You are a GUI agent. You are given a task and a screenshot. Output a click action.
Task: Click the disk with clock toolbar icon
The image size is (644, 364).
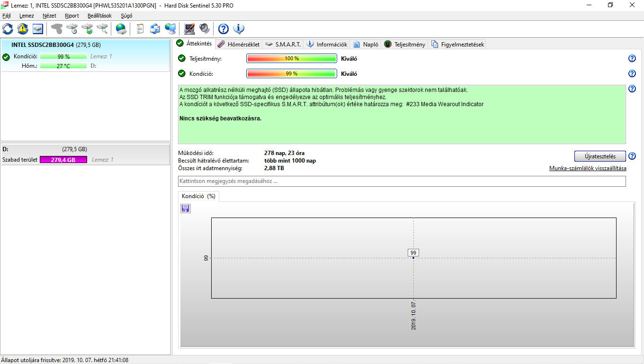coord(72,29)
